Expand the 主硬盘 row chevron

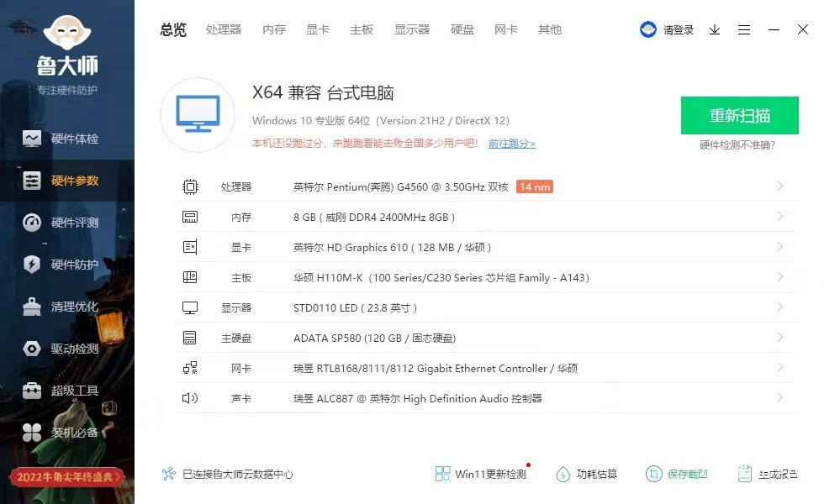(780, 337)
